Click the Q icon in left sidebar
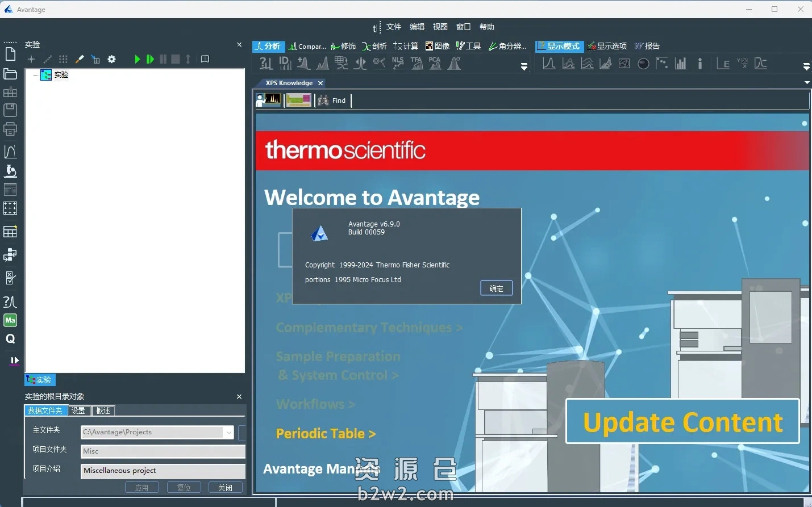This screenshot has height=507, width=812. [x=10, y=339]
